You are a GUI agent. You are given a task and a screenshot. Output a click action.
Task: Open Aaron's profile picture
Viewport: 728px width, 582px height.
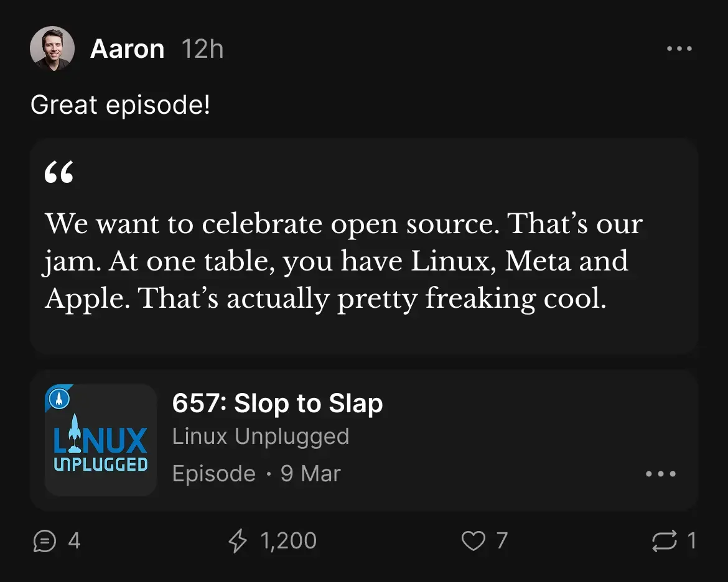point(52,48)
